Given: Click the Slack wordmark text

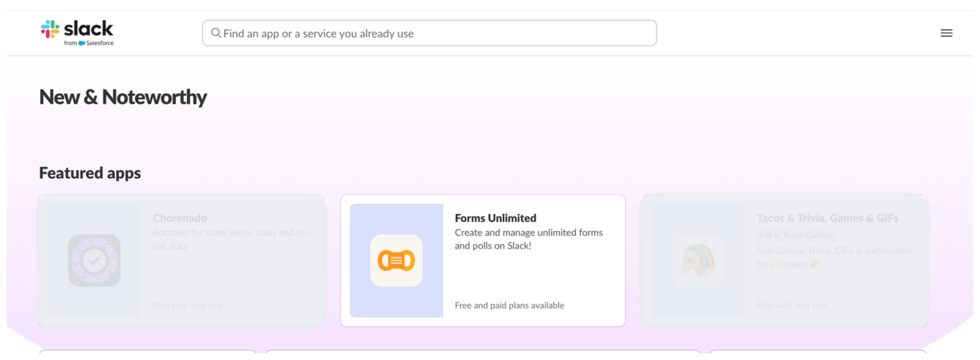Looking at the screenshot, I should pos(88,29).
